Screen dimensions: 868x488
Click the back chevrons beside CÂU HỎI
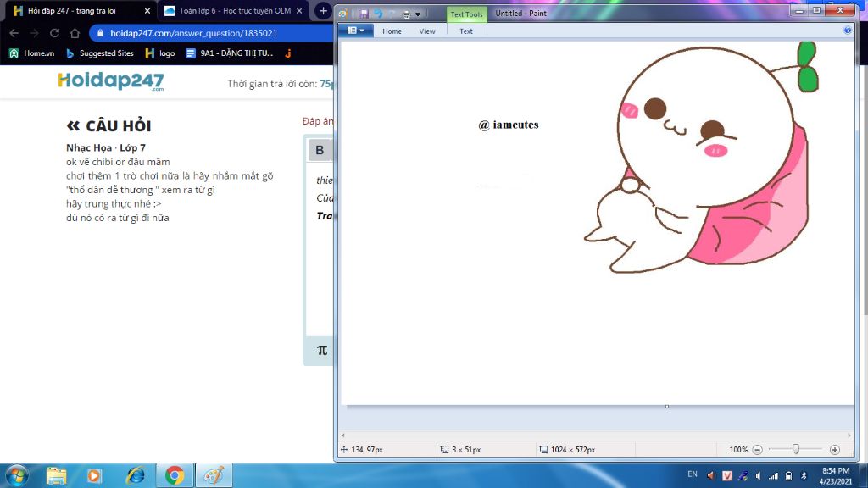point(73,126)
